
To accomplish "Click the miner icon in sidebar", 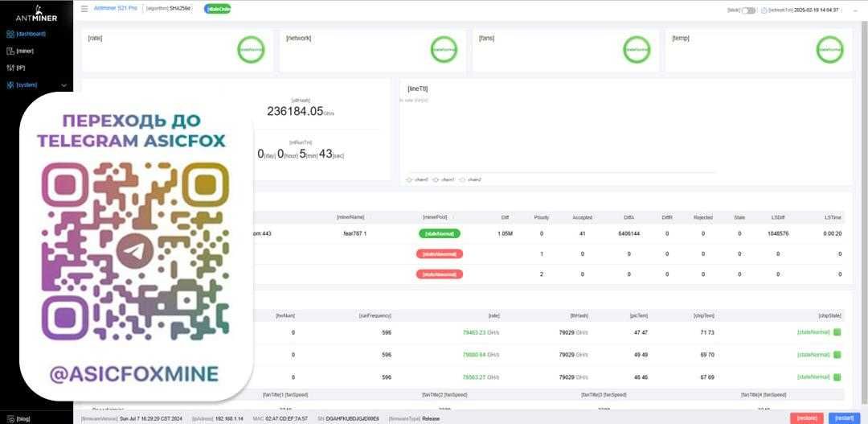I will click(10, 51).
